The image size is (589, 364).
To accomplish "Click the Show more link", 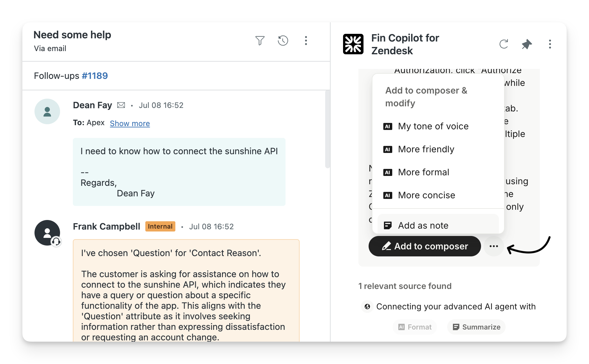I will [x=130, y=124].
